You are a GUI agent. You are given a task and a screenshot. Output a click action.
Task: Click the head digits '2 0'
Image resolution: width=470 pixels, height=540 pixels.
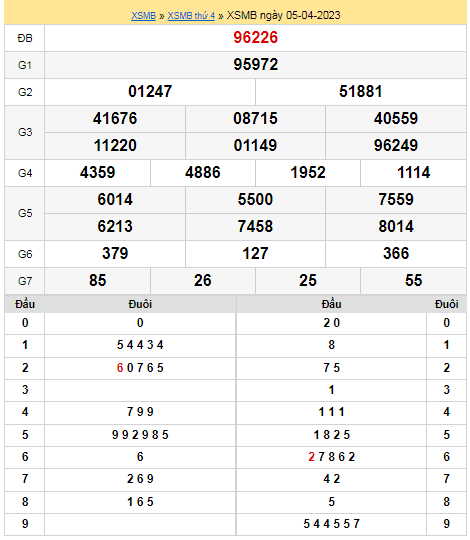332,323
